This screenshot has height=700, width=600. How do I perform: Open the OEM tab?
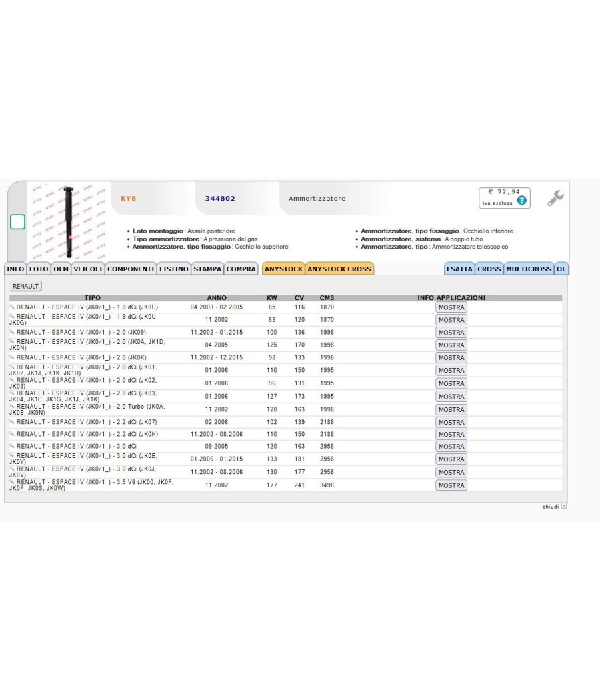pos(61,269)
